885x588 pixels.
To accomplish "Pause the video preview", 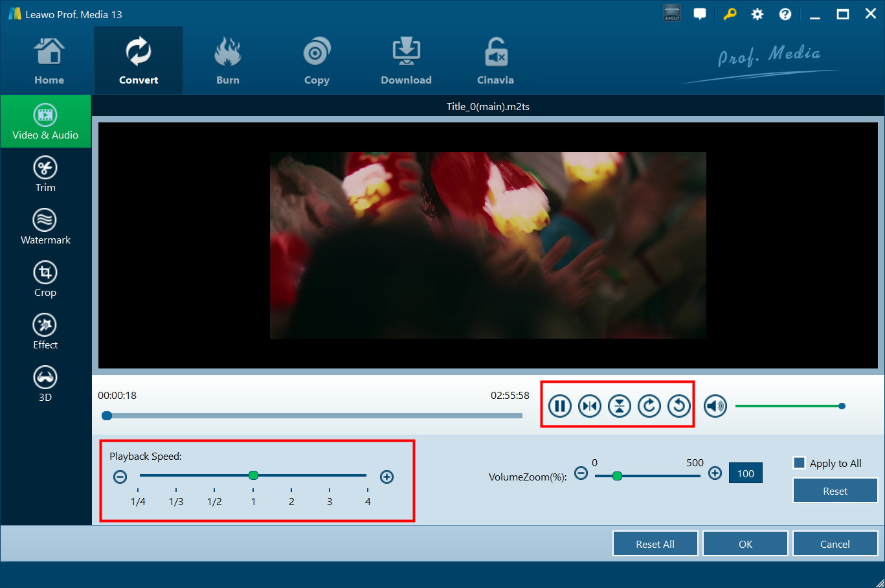I will 560,406.
